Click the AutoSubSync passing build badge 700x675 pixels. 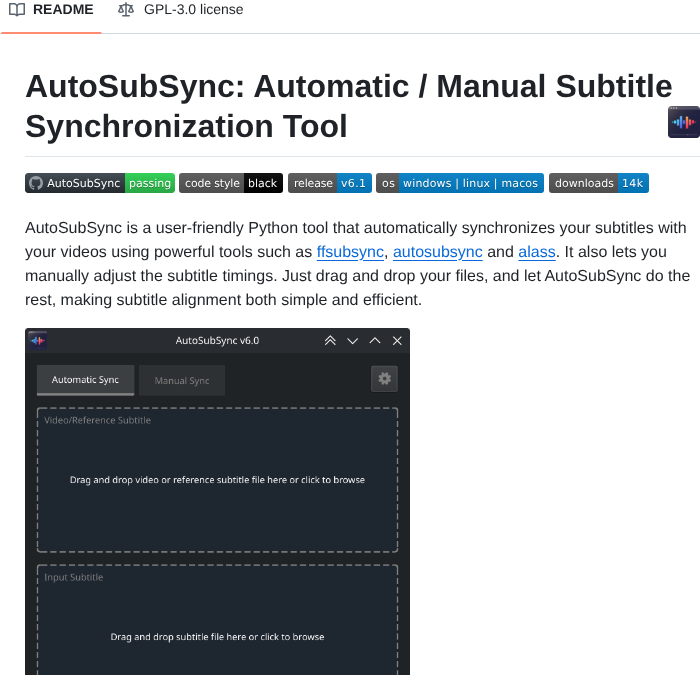(100, 183)
